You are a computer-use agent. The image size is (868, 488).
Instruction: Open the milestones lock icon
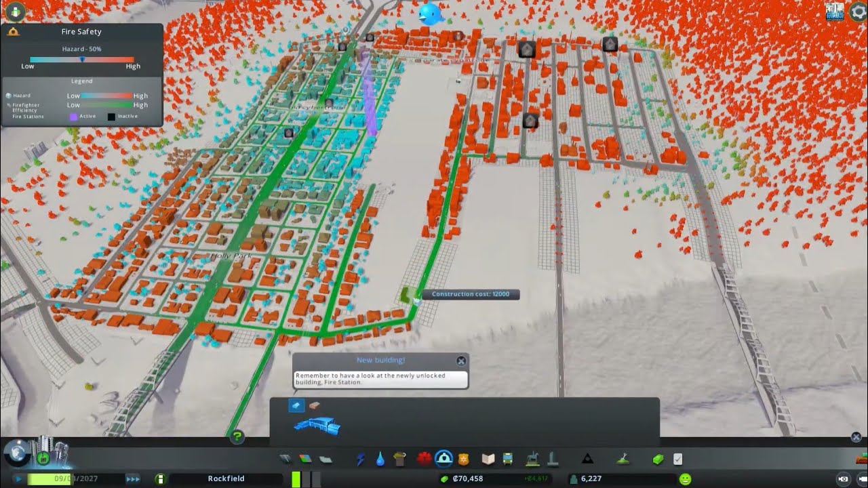point(43,458)
